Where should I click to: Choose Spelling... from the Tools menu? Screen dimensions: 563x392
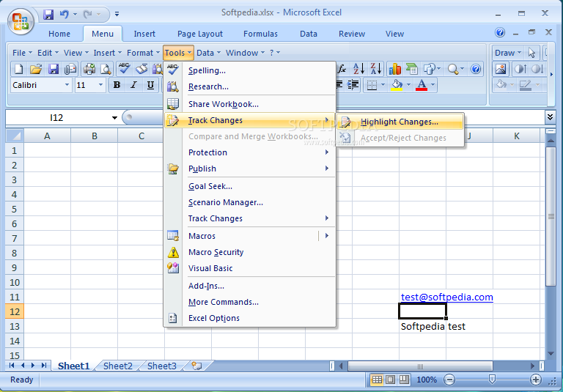(x=249, y=70)
